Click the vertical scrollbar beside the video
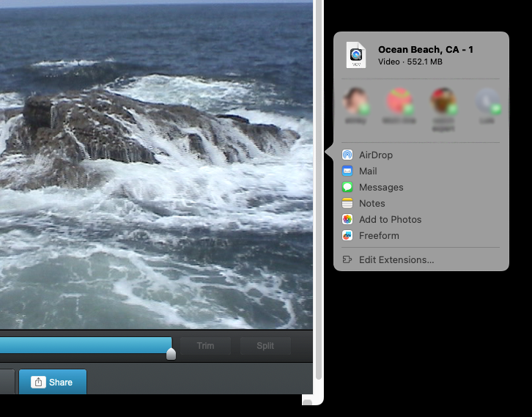Screen dimensions: 532x417 click(x=318, y=191)
